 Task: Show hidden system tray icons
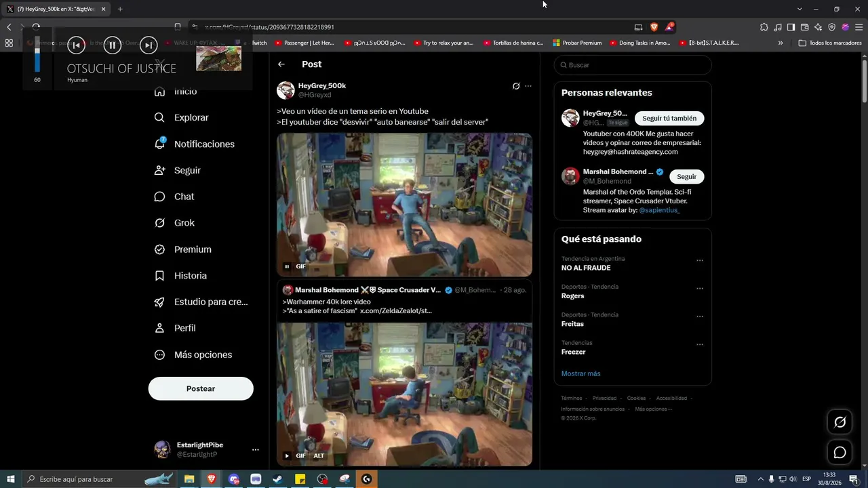point(760,479)
